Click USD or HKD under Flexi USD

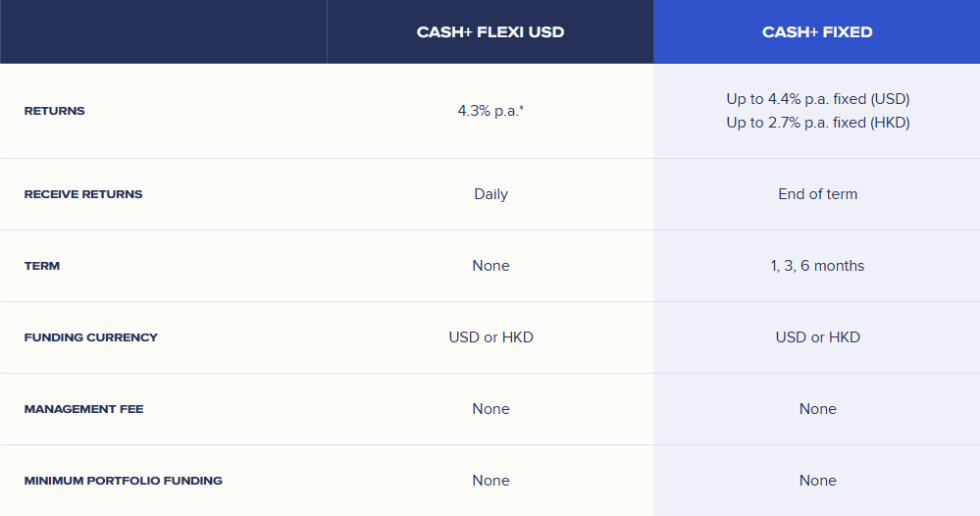click(490, 337)
